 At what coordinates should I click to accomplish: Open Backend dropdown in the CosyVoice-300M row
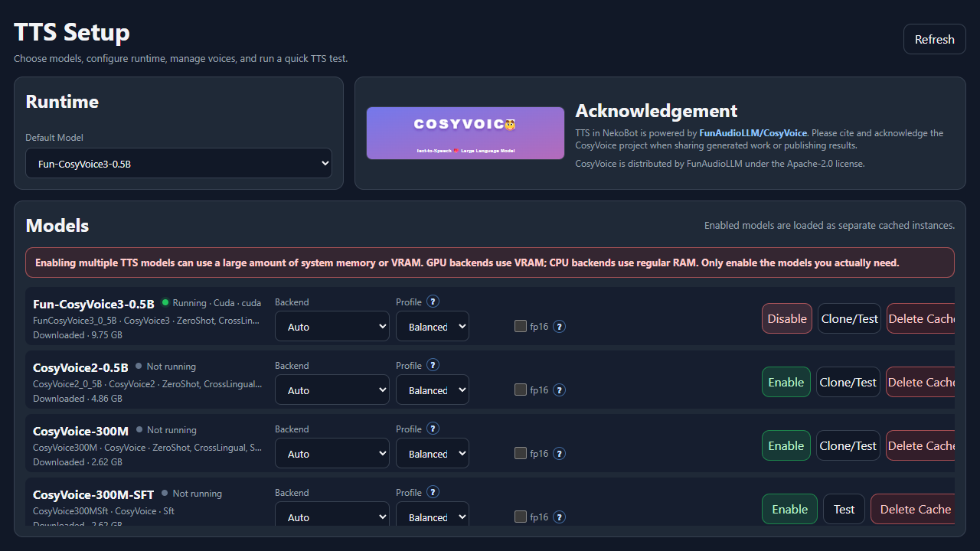(332, 453)
